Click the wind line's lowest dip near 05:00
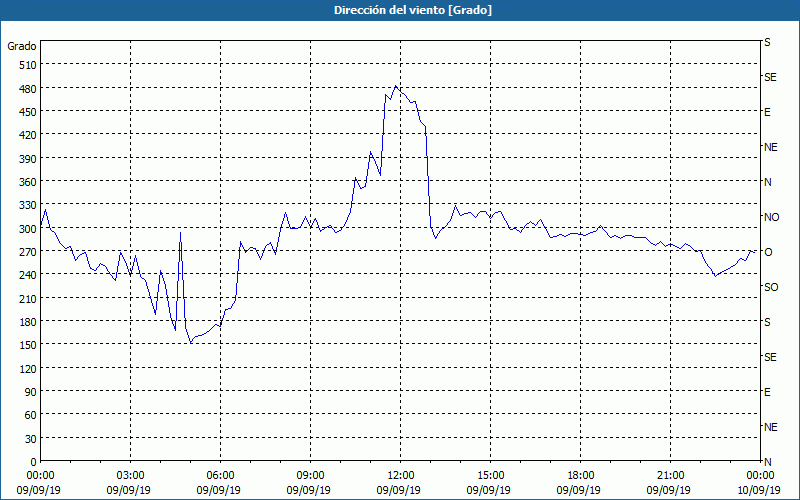Image resolution: width=800 pixels, height=500 pixels. (191, 343)
